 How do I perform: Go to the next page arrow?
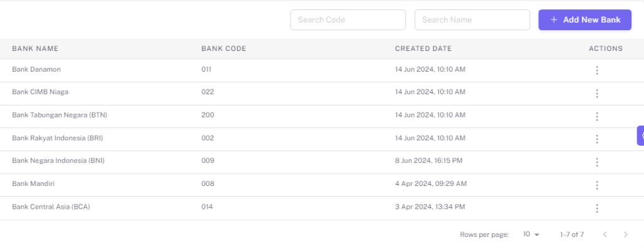(626, 234)
